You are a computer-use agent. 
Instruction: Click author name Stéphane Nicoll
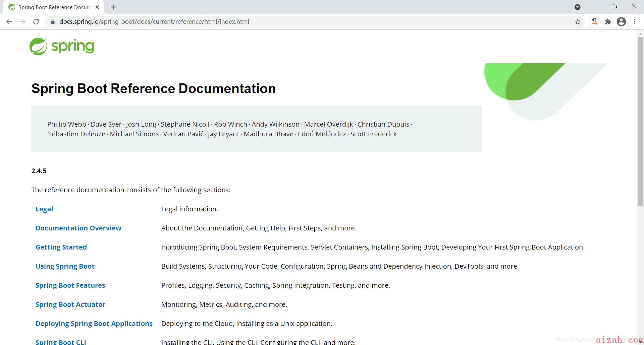click(185, 124)
